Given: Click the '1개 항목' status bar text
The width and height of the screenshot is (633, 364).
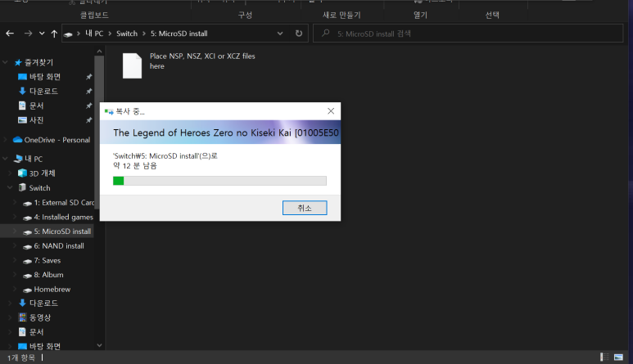Looking at the screenshot, I should coord(21,357).
